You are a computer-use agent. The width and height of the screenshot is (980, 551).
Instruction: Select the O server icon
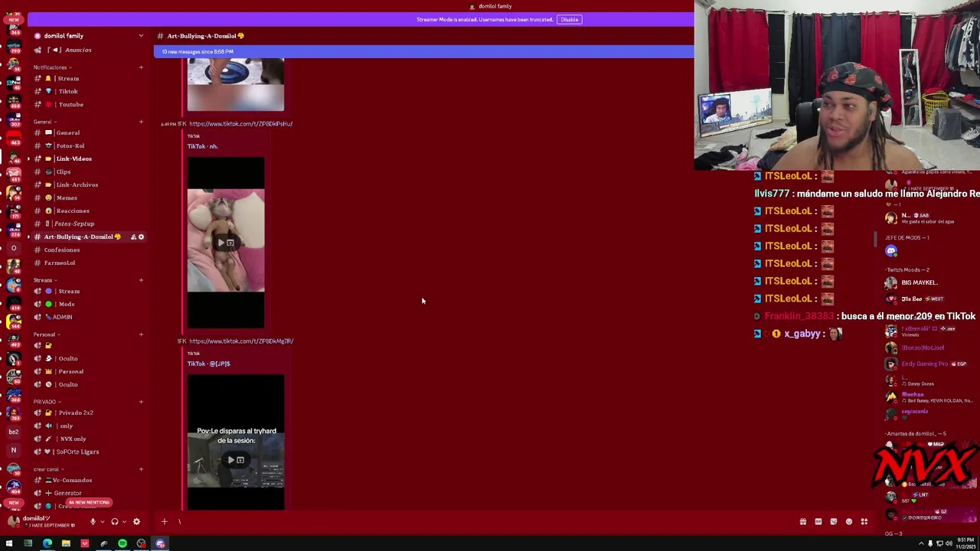click(x=13, y=248)
